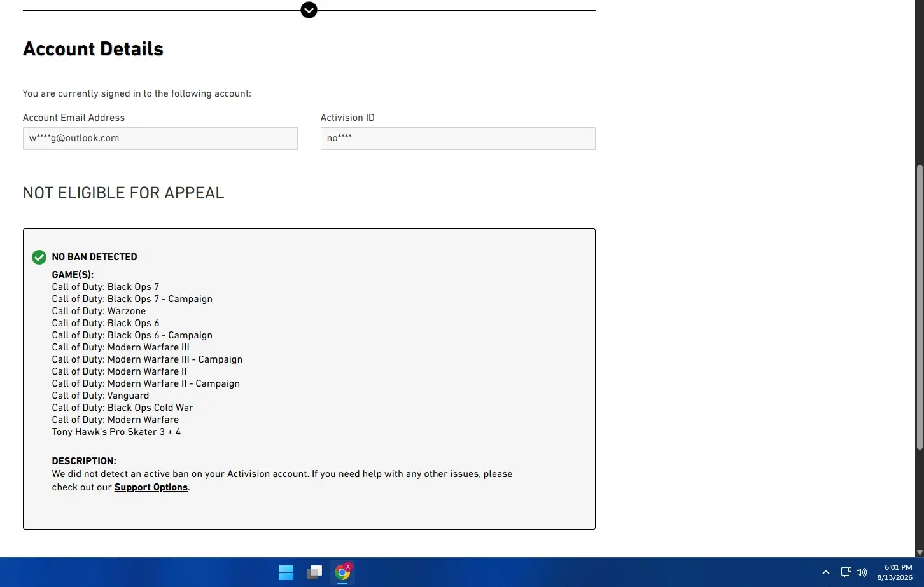Select Call of Duty: Warzone entry
Screen dimensions: 924x587
99,311
